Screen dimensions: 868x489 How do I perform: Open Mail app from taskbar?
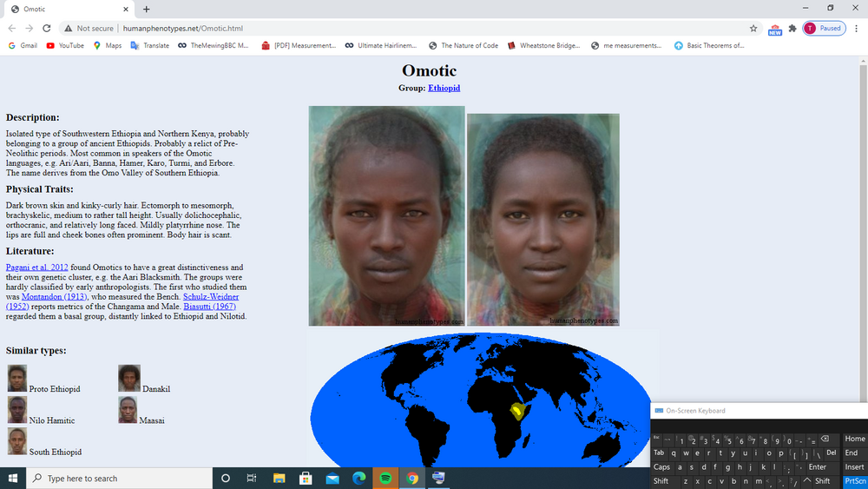coord(332,478)
